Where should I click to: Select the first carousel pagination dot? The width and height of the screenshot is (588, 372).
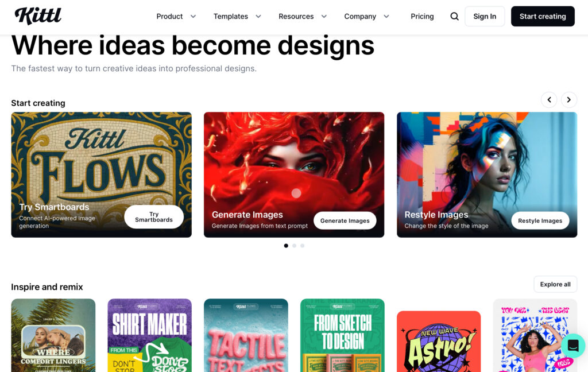coord(286,246)
